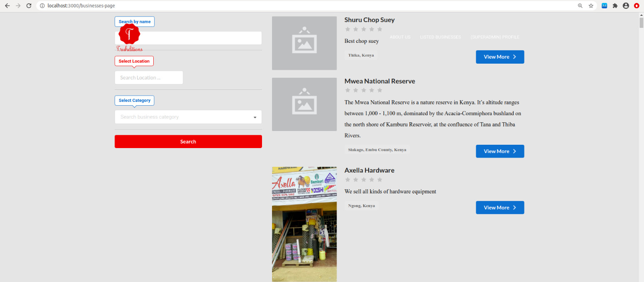The image size is (644, 282).
Task: Rate Shuru Chop Suey with the fifth star
Action: (x=379, y=29)
